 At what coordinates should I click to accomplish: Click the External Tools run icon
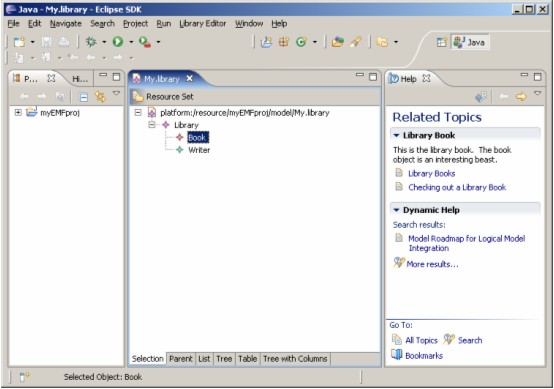coord(145,42)
